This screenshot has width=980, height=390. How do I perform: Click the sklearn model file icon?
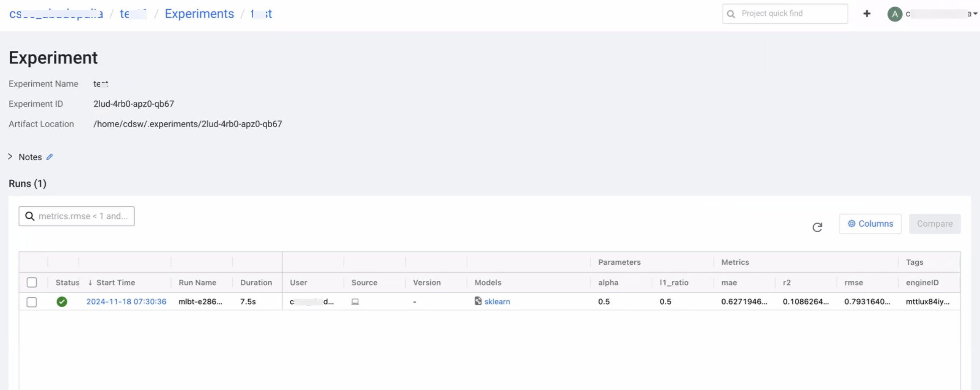pyautogui.click(x=478, y=301)
